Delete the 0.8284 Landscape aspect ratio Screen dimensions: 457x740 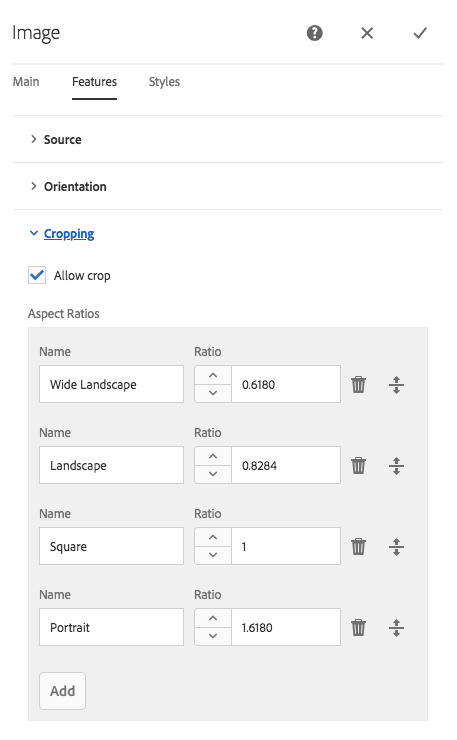(x=358, y=466)
